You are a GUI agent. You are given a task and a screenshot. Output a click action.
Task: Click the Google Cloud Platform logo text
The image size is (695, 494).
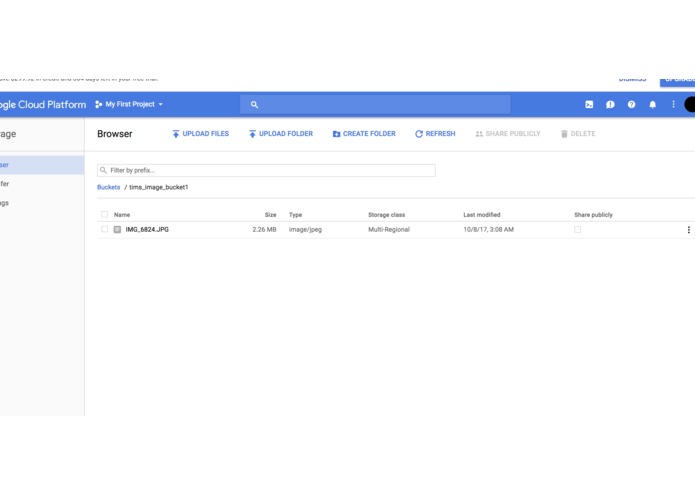pos(43,105)
